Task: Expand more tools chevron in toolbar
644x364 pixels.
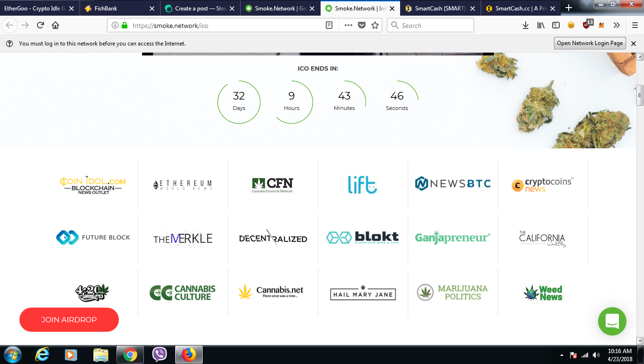Action: 617,26
